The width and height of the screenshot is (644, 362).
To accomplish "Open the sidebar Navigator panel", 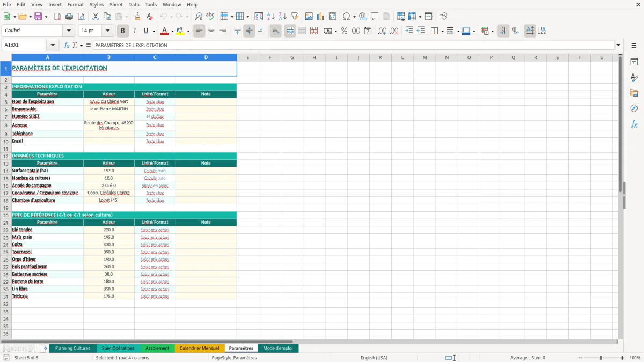I will click(634, 108).
